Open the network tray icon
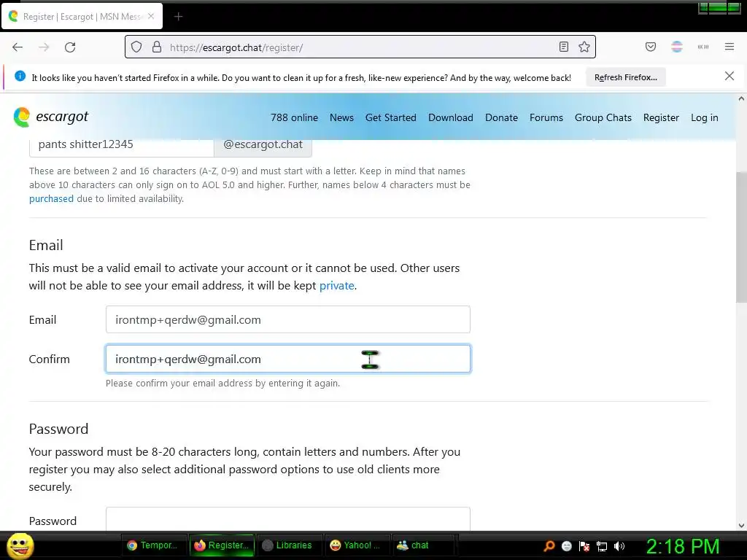Screen dimensions: 747x560 point(602,546)
